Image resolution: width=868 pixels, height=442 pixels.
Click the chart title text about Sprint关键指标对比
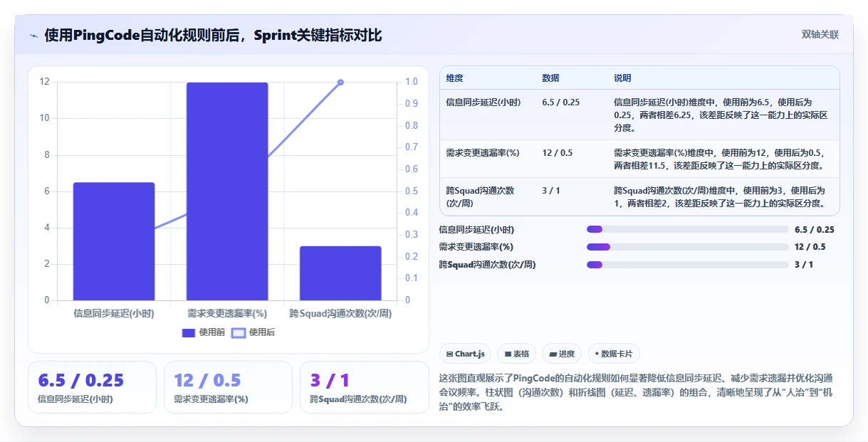click(x=213, y=36)
